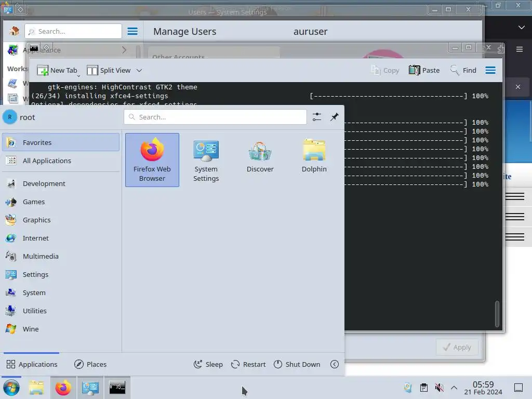Focus the launcher search field
The height and width of the screenshot is (399, 532).
[215, 117]
